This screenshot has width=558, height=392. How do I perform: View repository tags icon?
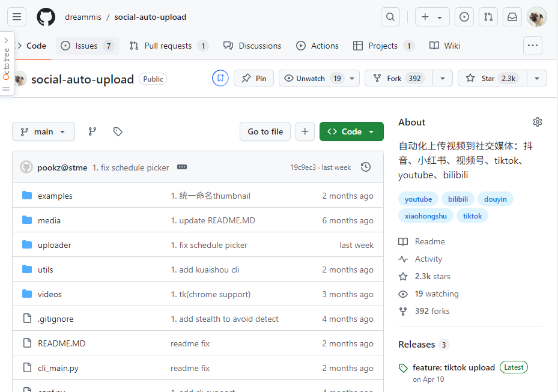[x=118, y=131]
